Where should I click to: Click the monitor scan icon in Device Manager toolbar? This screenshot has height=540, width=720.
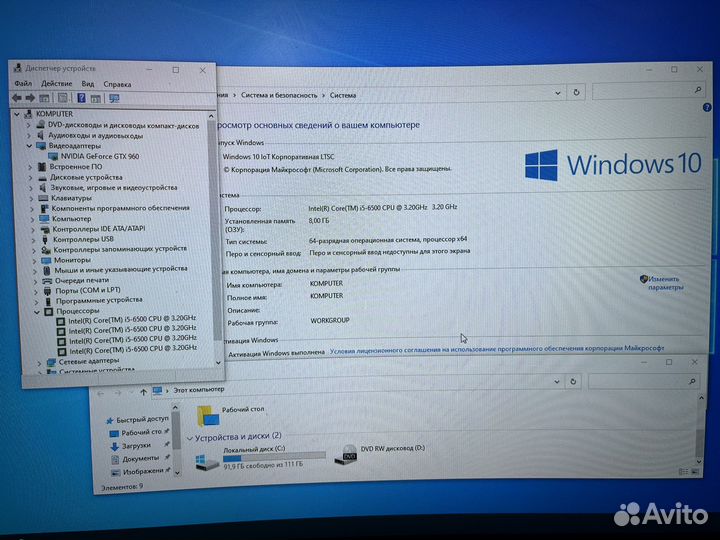(x=114, y=98)
